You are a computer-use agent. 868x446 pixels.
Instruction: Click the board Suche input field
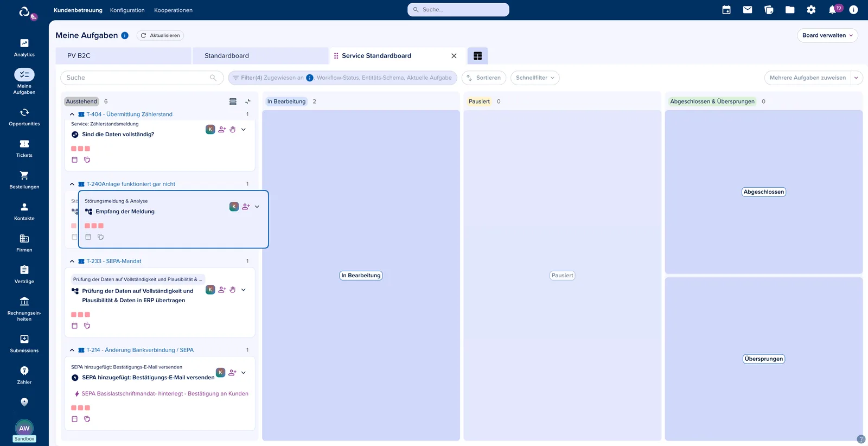point(142,78)
